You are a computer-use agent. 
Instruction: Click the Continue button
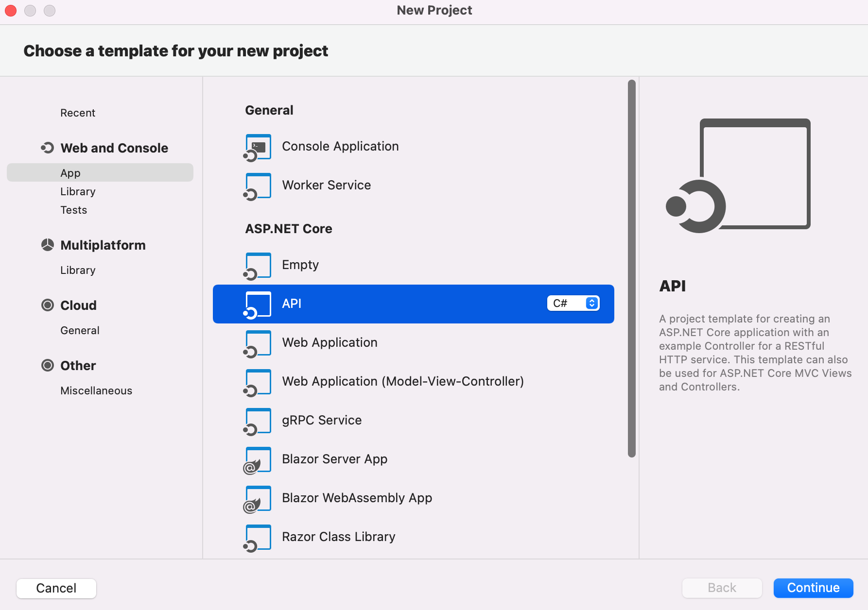(813, 588)
